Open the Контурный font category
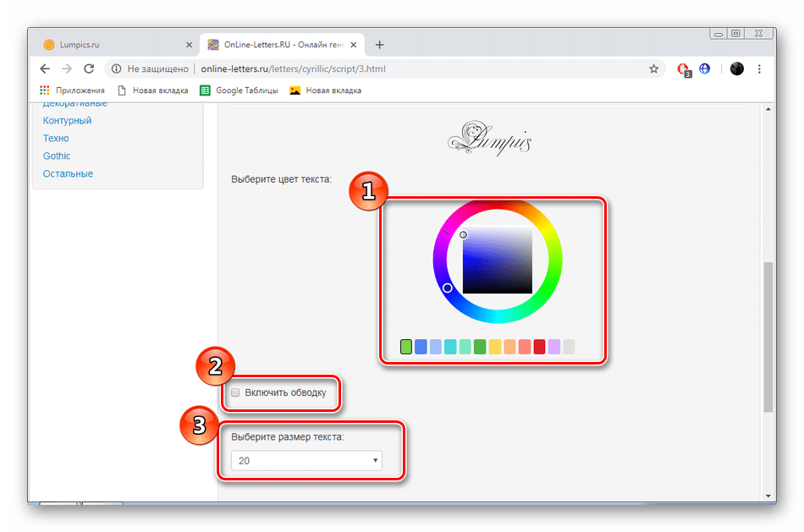 click(67, 120)
